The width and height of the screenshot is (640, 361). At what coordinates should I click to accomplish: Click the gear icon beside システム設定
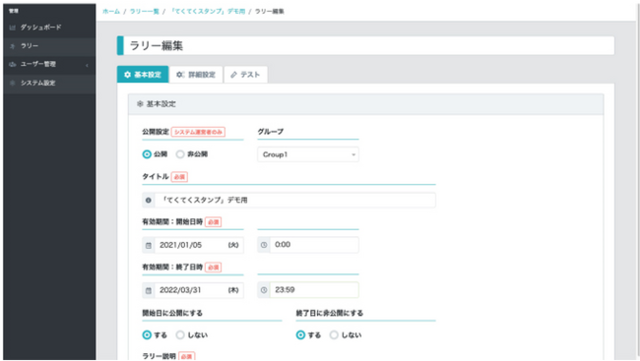(x=12, y=83)
